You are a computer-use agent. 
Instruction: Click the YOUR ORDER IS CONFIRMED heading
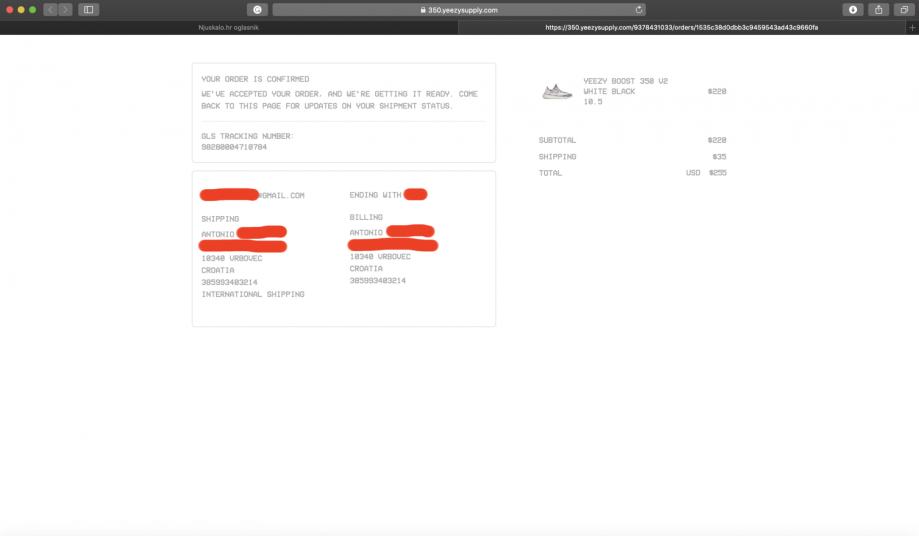tap(255, 78)
